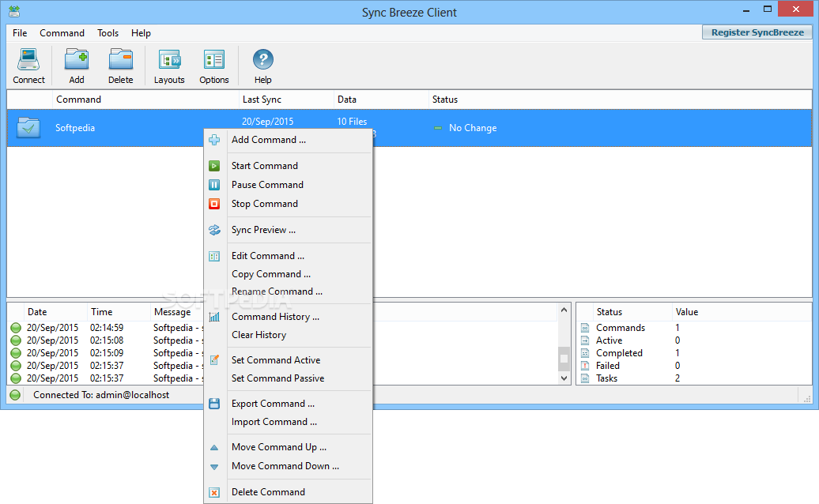Click the down triangle icon for Move Command Down

(x=214, y=467)
